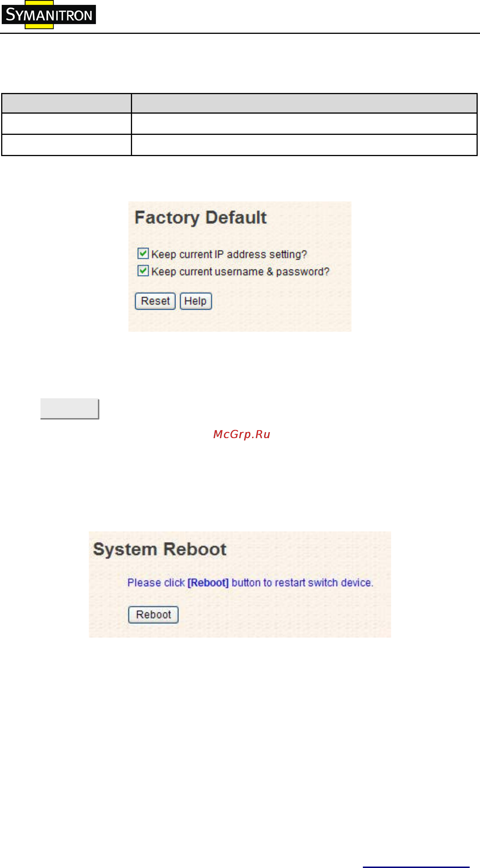Click the 'Keep current IP address setting?' label
The height and width of the screenshot is (868, 480).
click(229, 254)
